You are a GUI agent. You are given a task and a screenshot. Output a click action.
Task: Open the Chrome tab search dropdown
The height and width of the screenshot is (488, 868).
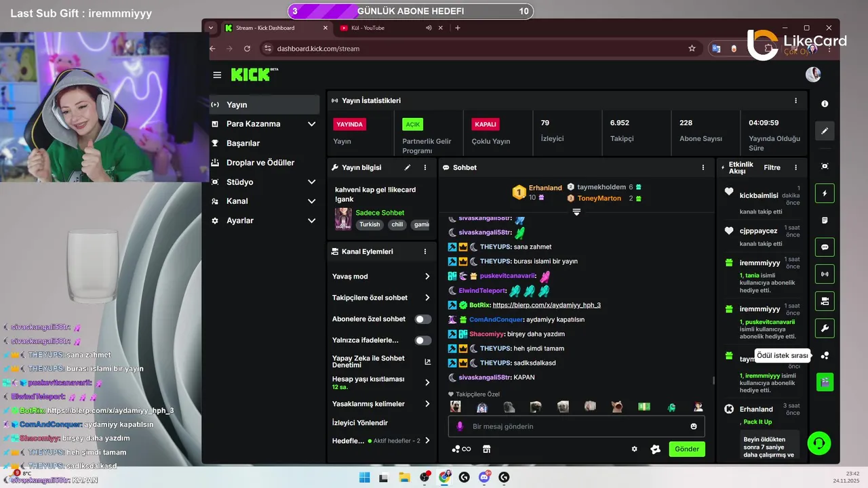[x=212, y=28]
